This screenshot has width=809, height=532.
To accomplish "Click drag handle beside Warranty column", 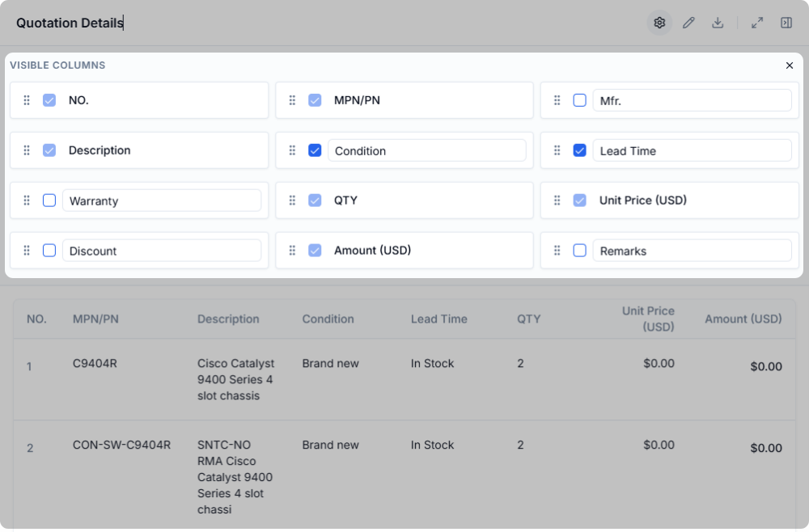I will point(27,201).
